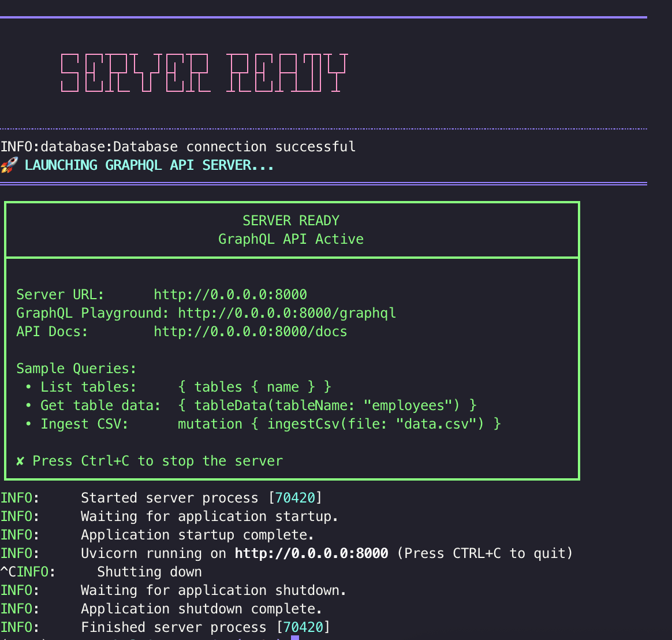Click the 'List tables:' label
This screenshot has width=672, height=640.
coord(88,387)
